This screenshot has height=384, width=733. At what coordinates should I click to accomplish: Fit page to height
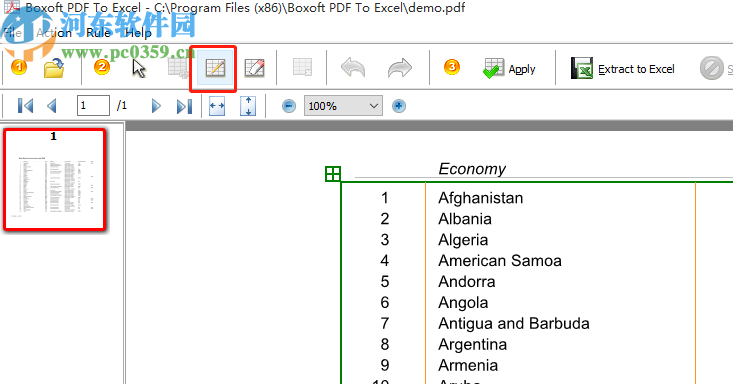click(248, 106)
